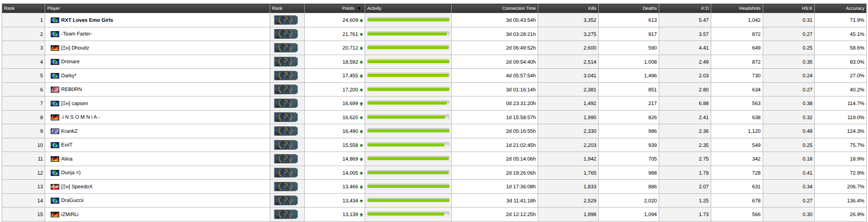
Task: Sort table by Kills column header
Action: coord(592,9)
